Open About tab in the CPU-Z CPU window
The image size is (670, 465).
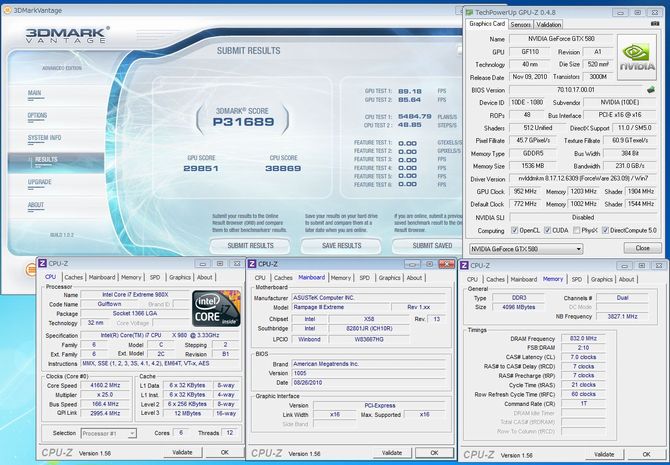click(204, 277)
